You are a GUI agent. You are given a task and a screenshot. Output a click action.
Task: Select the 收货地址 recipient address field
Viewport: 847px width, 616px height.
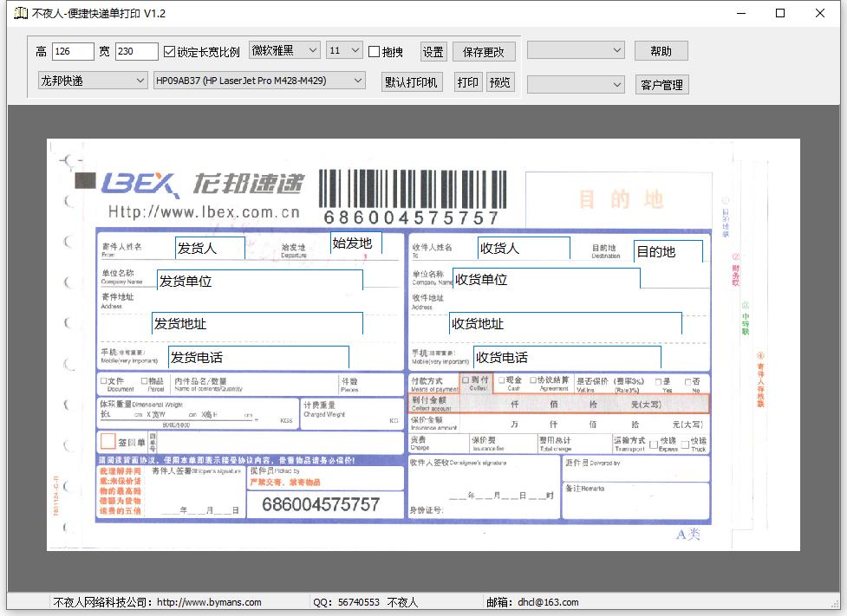[x=564, y=323]
